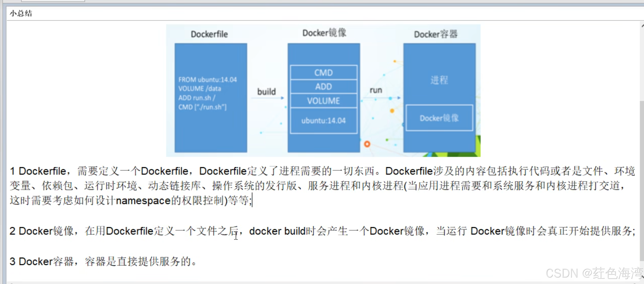Place cursor after namespace的权限控制)等等;
This screenshot has width=644, height=284.
252,200
